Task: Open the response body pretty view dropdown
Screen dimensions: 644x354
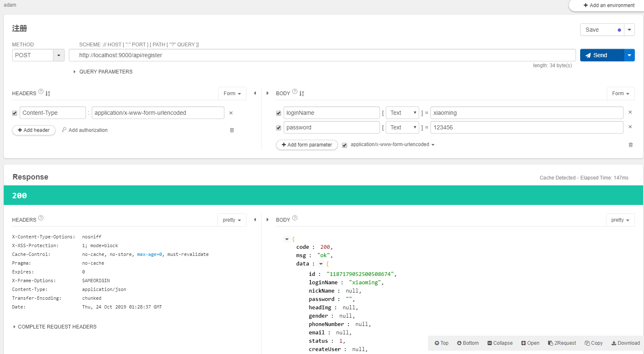Action: tap(620, 220)
